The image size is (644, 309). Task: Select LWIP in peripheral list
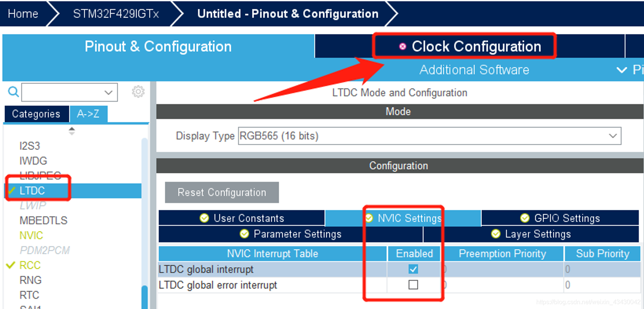coord(33,206)
